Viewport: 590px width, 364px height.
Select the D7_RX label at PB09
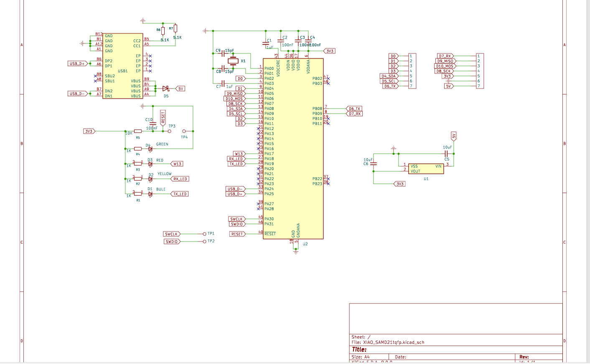coord(354,114)
